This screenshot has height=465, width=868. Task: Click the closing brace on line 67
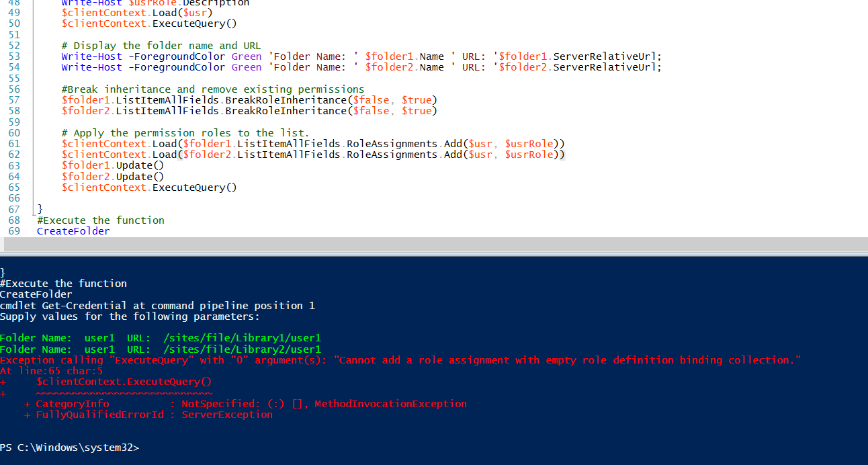pos(39,209)
